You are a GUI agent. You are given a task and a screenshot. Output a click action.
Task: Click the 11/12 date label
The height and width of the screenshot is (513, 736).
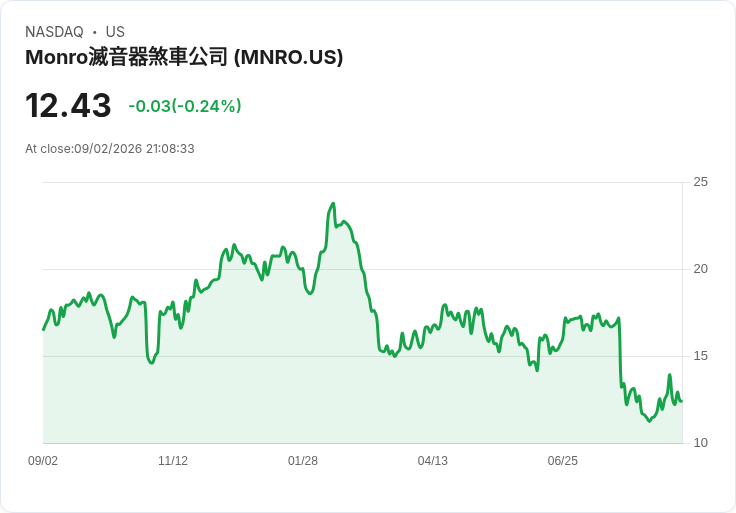coord(173,461)
